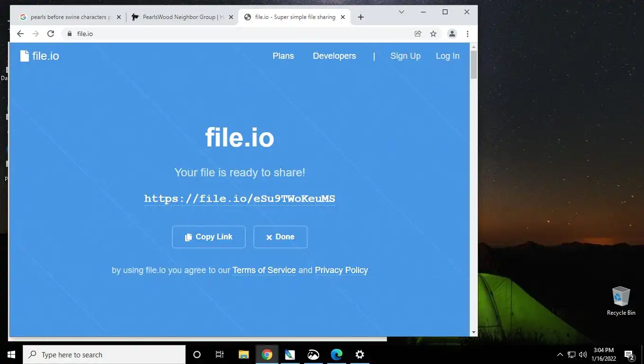Screen dimensions: 644x364
Task: Click scrollbar down arrow
Action: pyautogui.click(x=474, y=333)
